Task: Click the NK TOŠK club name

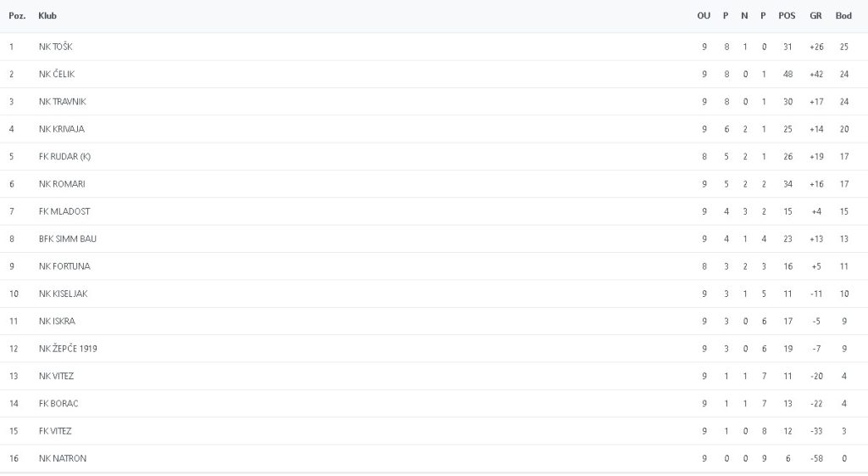Action: [x=56, y=47]
